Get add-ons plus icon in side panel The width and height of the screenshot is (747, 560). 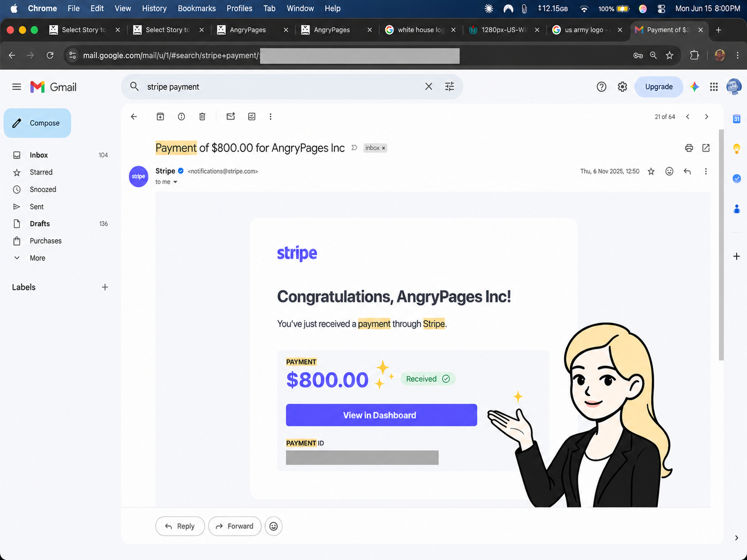click(737, 256)
